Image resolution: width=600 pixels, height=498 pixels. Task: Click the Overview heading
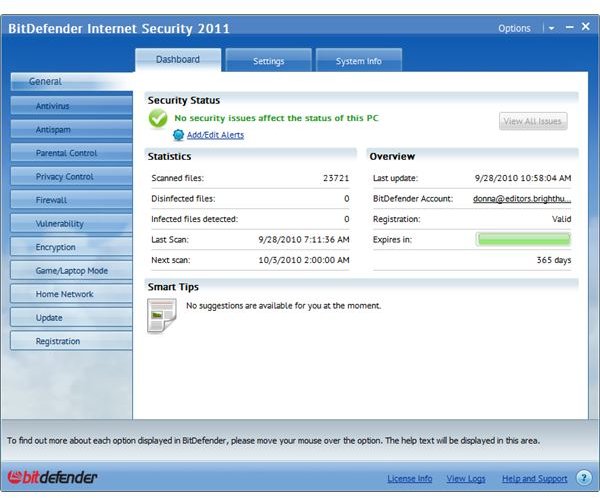pyautogui.click(x=392, y=156)
